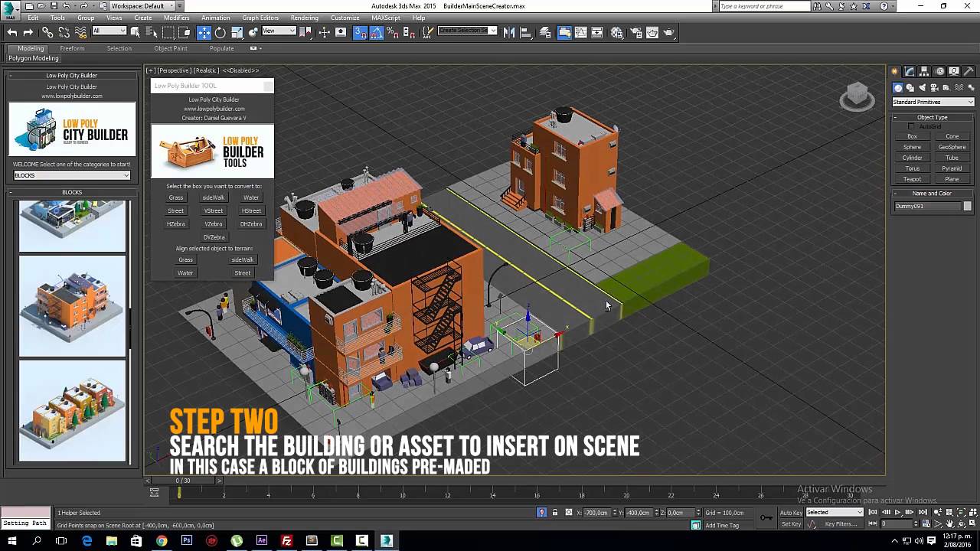Open the Hierarchy command panel tab
The width and height of the screenshot is (980, 551).
[924, 71]
